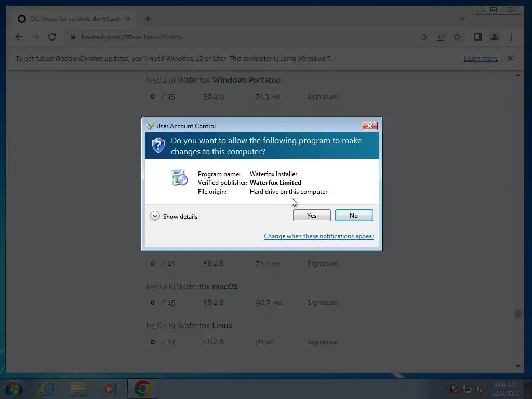Screen dimensions: 532x399
Task: Open tab search dropdown arrow
Action: (x=462, y=19)
